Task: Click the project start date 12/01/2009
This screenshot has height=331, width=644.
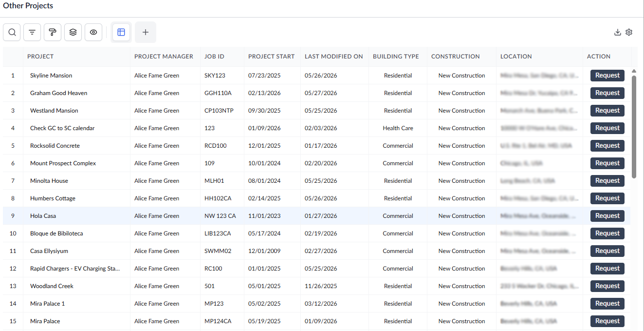Action: [x=264, y=251]
